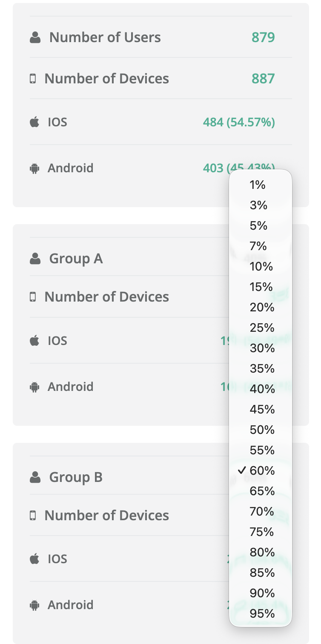The height and width of the screenshot is (644, 321).
Task: Choose the 25% menu entry
Action: pos(262,328)
